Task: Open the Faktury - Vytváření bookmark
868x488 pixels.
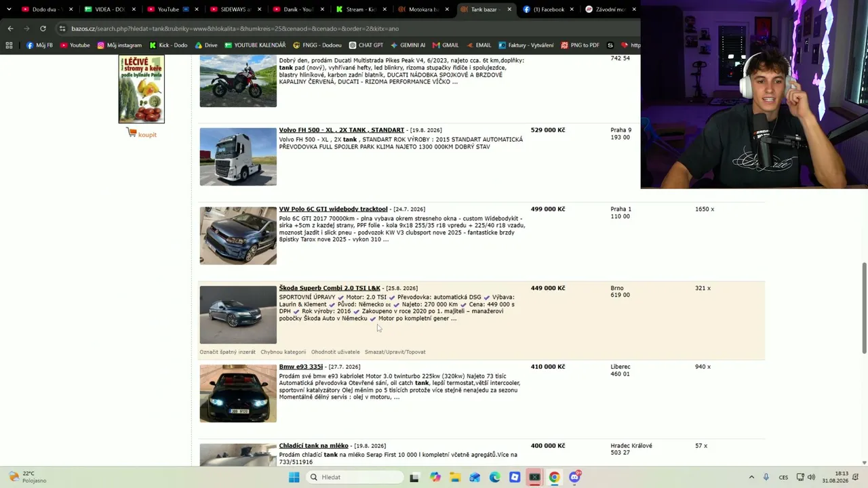Action: point(526,45)
